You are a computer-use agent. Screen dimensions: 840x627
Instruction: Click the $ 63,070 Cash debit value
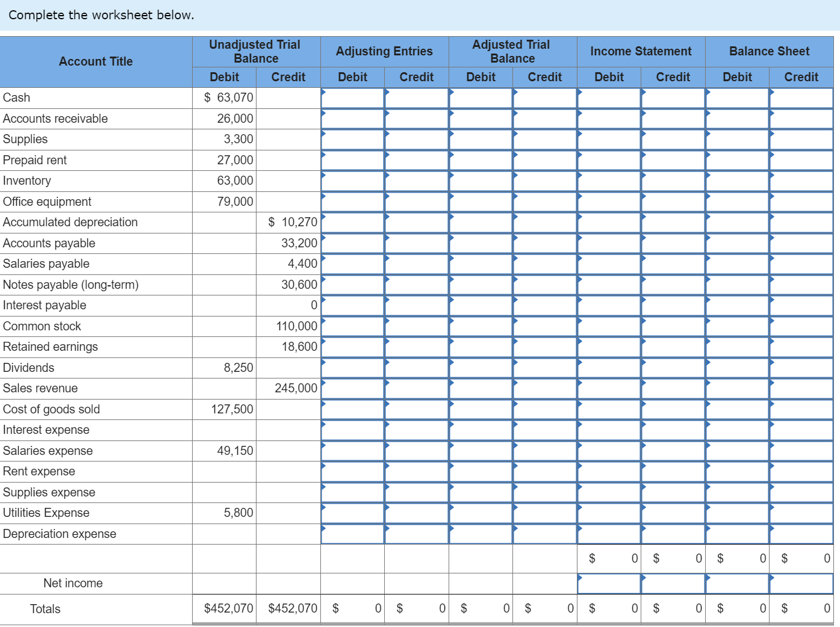229,97
